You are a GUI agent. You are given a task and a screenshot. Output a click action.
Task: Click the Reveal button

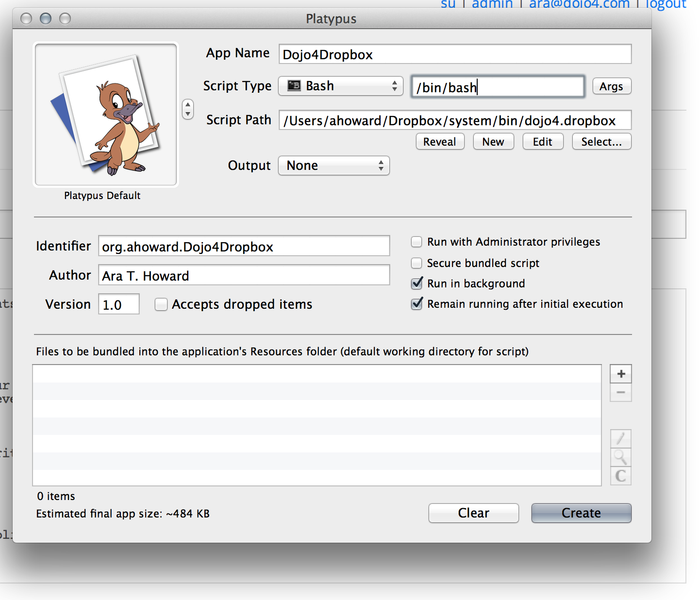point(440,142)
